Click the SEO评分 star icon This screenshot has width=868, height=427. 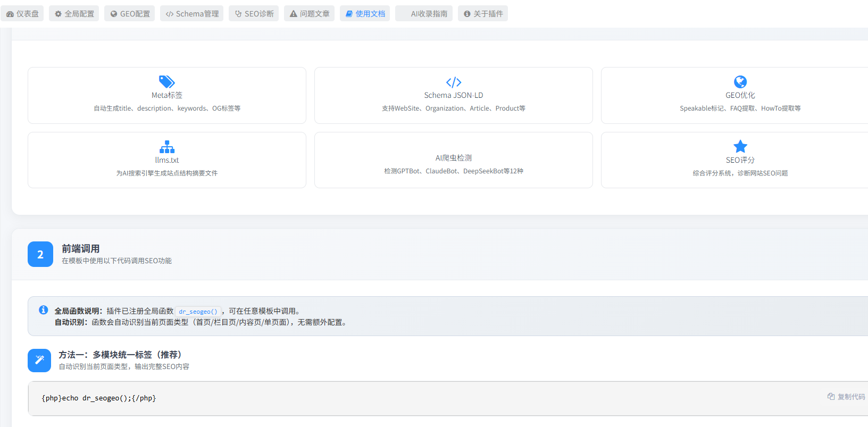(740, 146)
